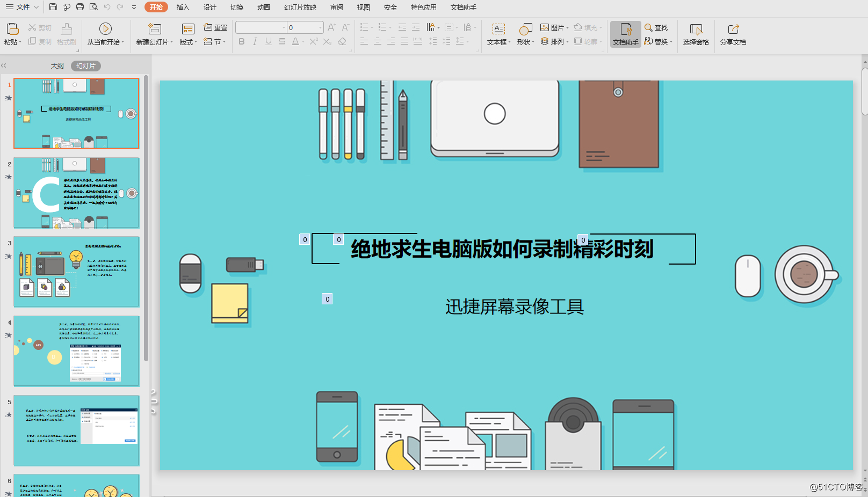Click the Share Document (分享文档) button
The height and width of the screenshot is (497, 868).
733,34
